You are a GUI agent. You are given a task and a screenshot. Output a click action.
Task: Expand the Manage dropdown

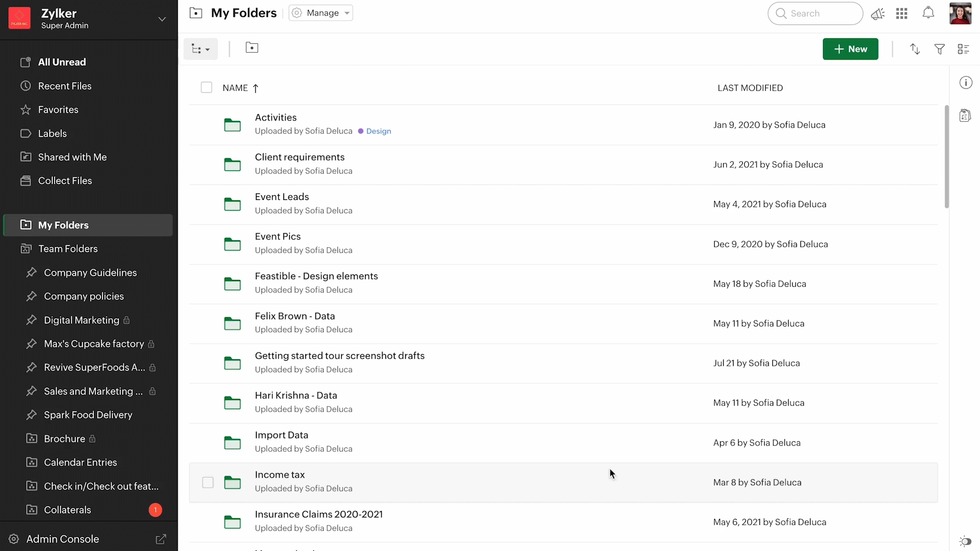321,13
